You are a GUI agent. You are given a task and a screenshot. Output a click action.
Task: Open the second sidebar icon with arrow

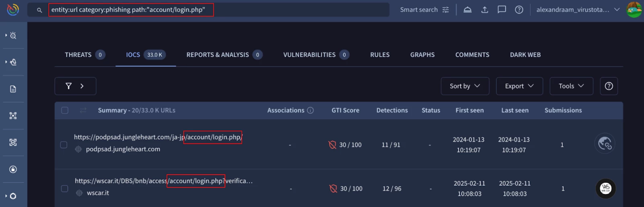pyautogui.click(x=13, y=62)
